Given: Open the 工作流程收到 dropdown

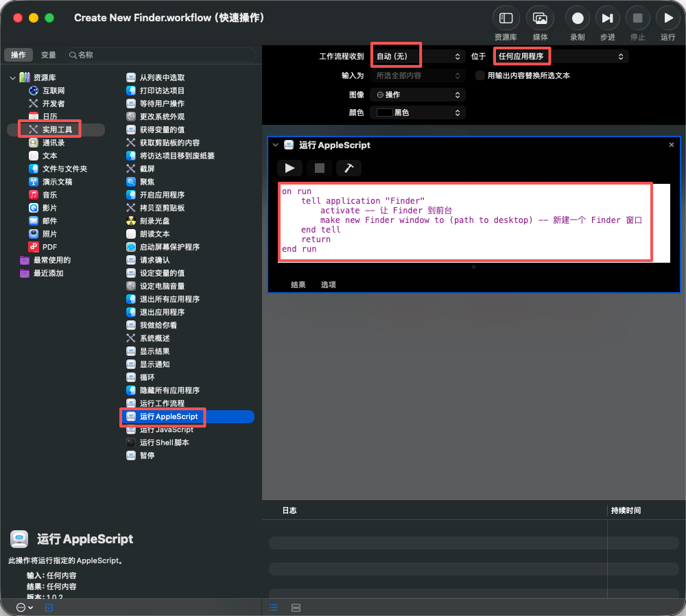Looking at the screenshot, I should point(418,56).
